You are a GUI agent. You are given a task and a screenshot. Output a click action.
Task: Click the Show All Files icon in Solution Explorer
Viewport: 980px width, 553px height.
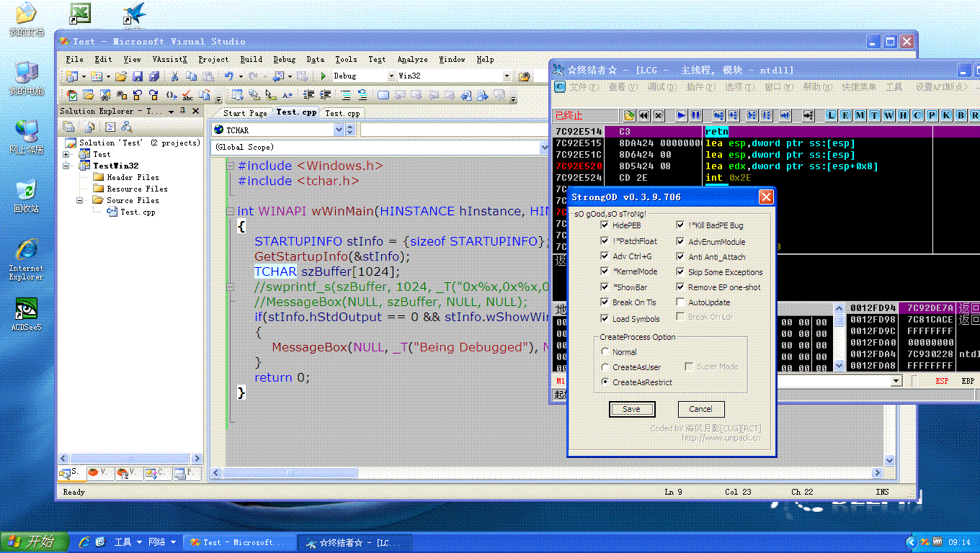point(90,127)
